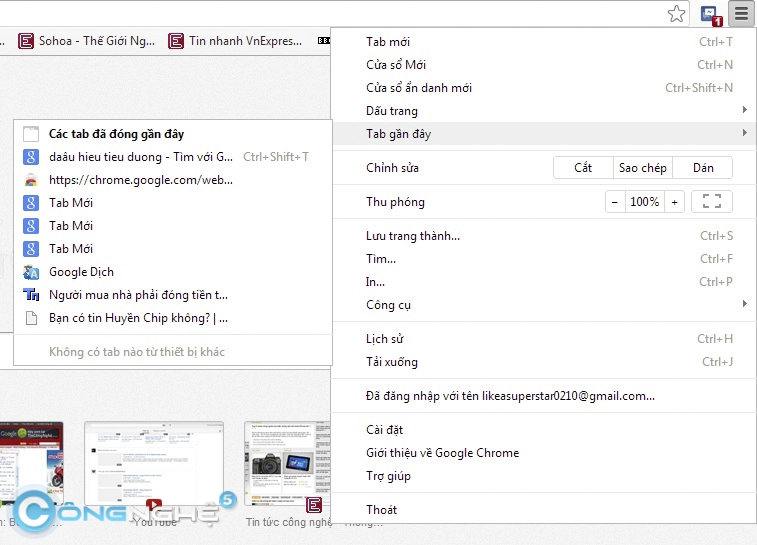Click the BBC bookmark favicon
The height and width of the screenshot is (545, 757).
pyautogui.click(x=323, y=41)
